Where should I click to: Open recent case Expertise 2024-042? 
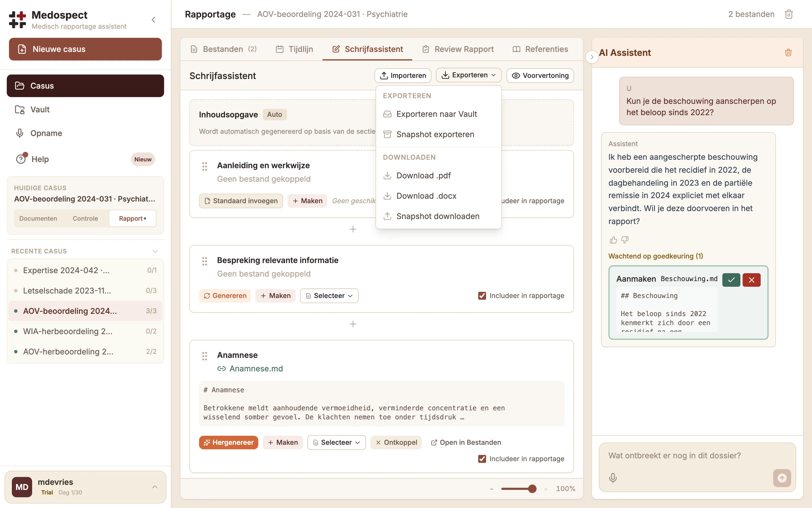click(85, 270)
